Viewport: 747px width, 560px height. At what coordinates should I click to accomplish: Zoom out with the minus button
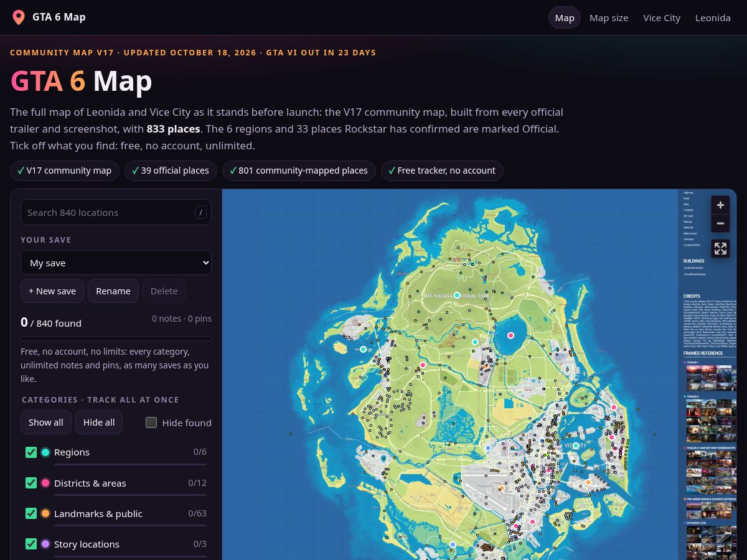[720, 223]
